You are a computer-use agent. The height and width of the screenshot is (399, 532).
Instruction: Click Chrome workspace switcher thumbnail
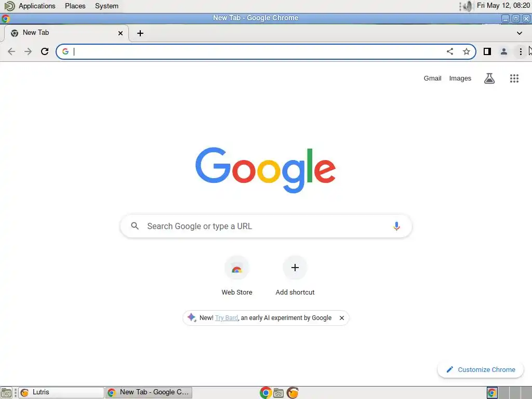pos(492,393)
